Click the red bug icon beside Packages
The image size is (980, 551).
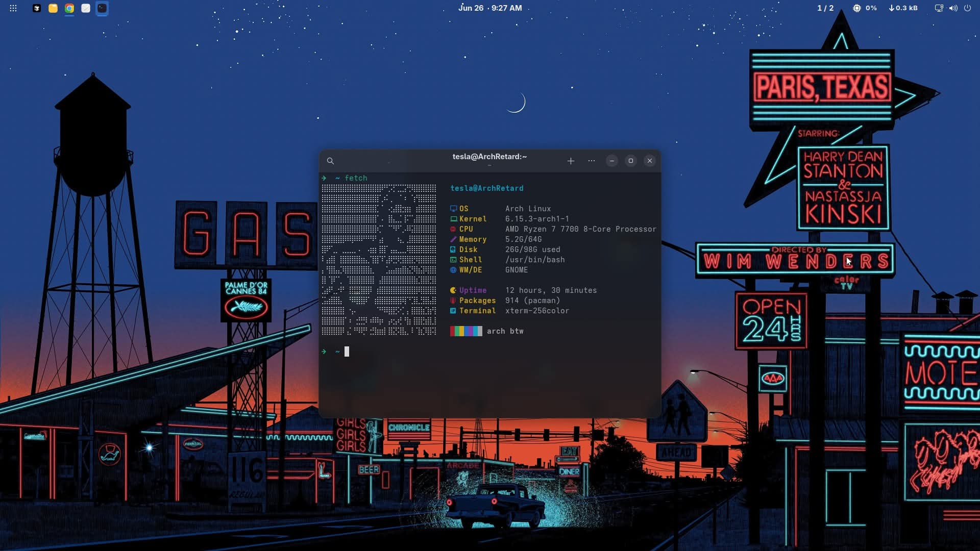tap(453, 300)
